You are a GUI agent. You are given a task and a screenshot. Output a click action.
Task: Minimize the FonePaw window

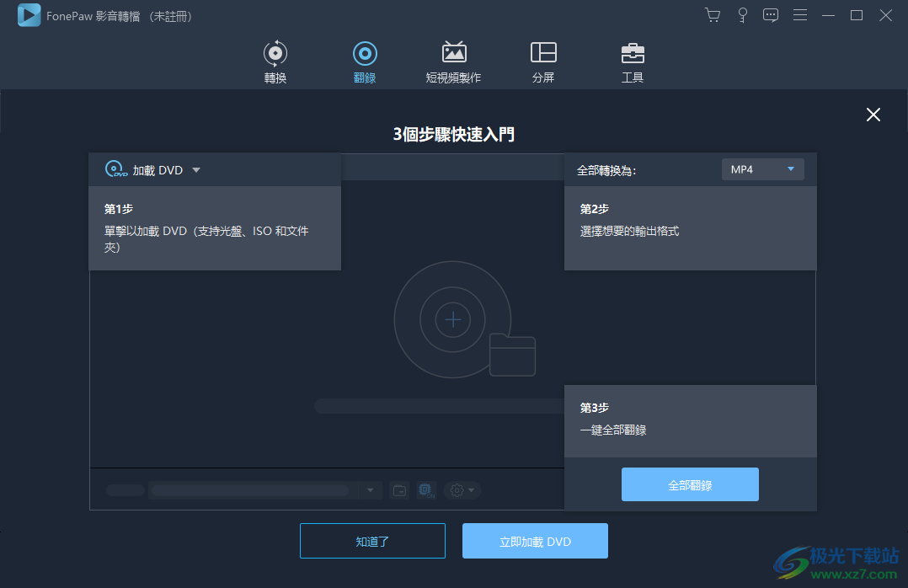[x=828, y=16]
